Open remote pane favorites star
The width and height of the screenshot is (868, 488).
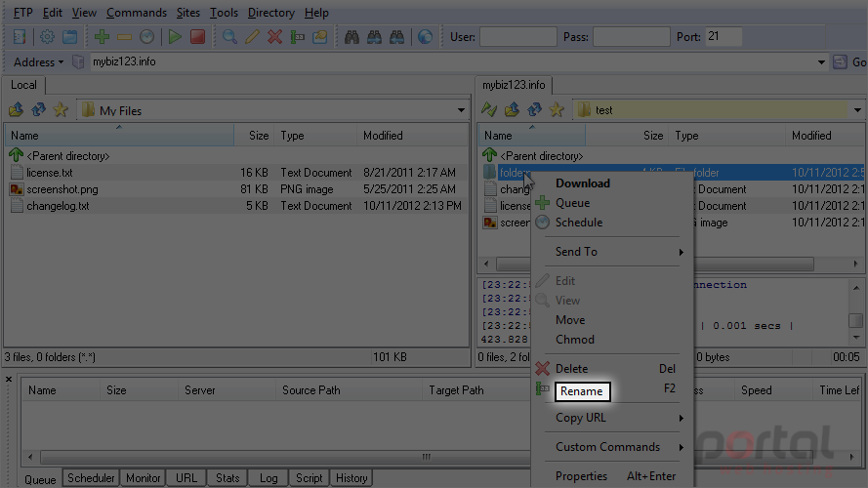pyautogui.click(x=557, y=109)
